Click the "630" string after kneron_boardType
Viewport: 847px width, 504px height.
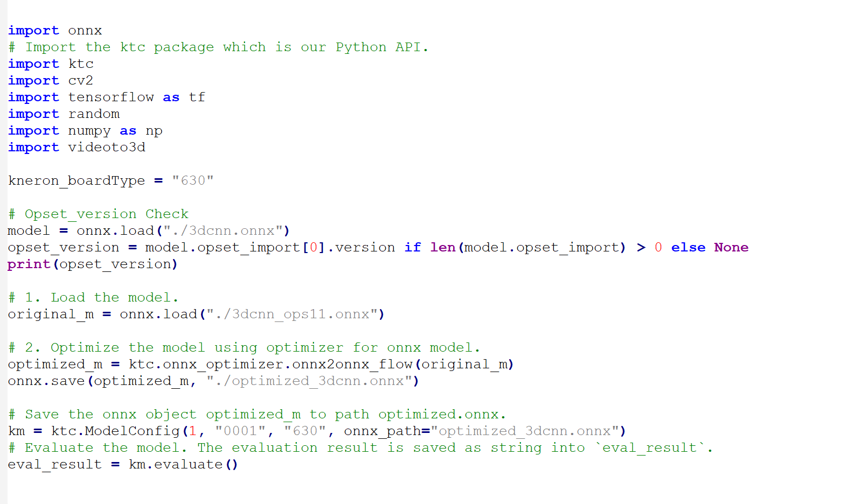192,180
